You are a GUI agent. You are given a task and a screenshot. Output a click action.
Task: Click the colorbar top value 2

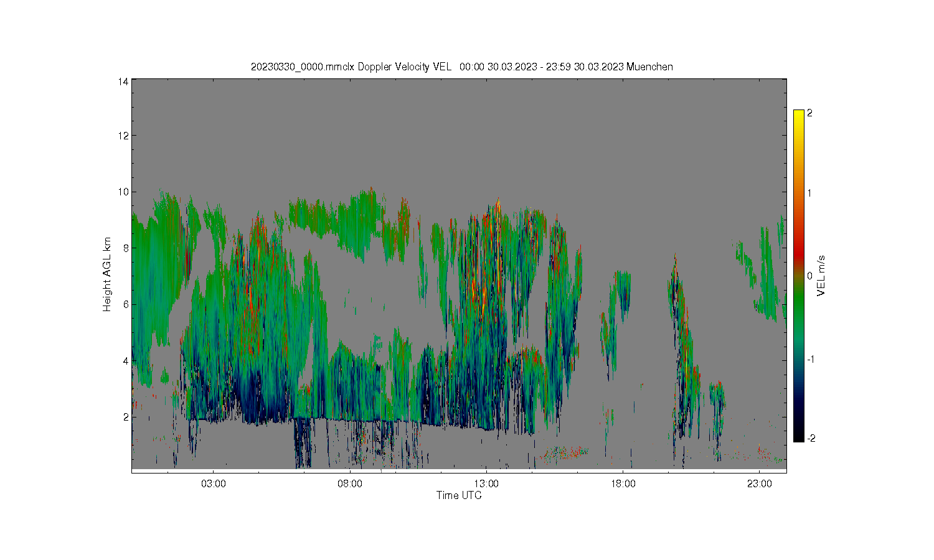(809, 113)
